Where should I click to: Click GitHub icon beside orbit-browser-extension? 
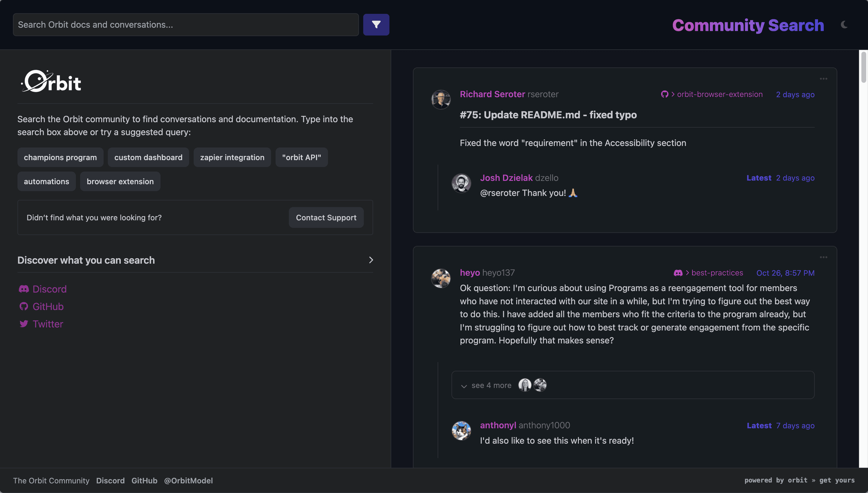tap(665, 94)
